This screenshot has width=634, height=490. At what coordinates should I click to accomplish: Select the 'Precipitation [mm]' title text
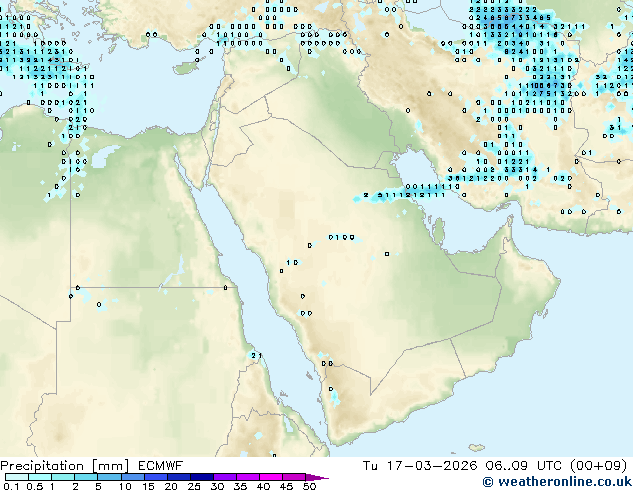pyautogui.click(x=64, y=466)
